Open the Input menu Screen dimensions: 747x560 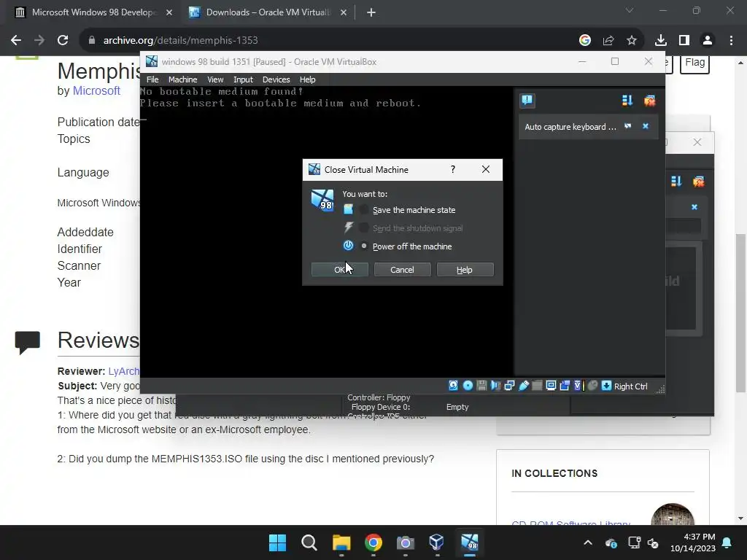click(x=243, y=79)
